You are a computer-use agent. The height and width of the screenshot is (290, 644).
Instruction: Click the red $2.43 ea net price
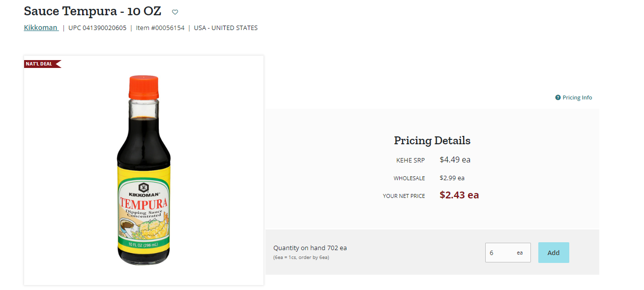[459, 195]
